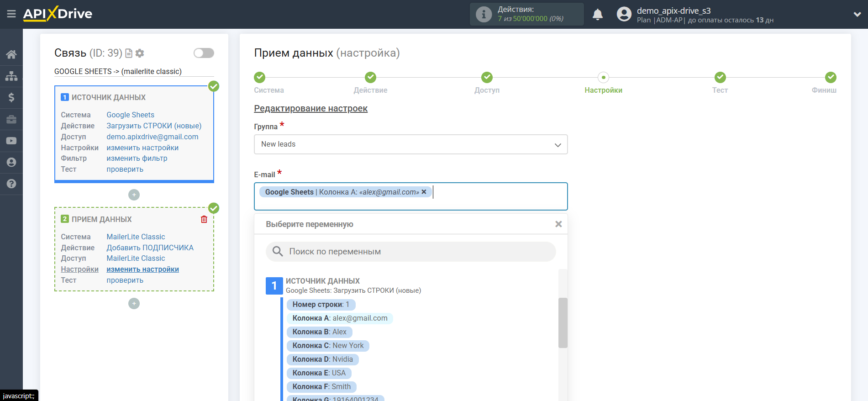Click the 'ИСТОЧНИК ДАННЫХ' block title
Image resolution: width=868 pixels, height=401 pixels.
[109, 98]
